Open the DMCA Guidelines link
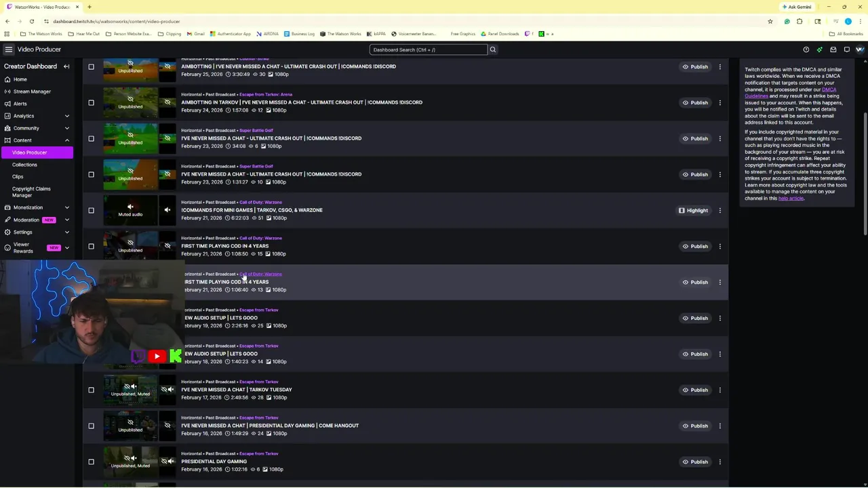Viewport: 868px width, 488px height. (791, 93)
